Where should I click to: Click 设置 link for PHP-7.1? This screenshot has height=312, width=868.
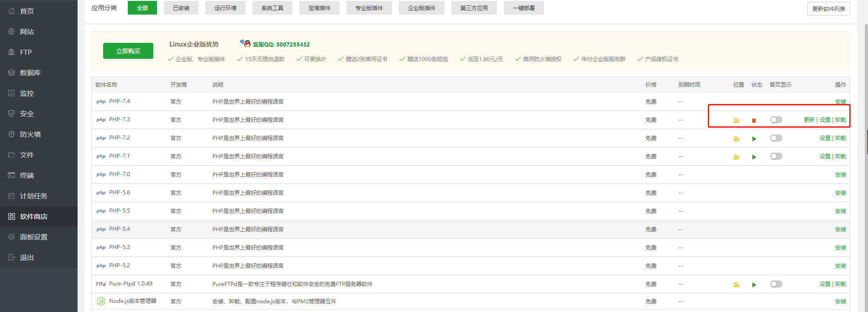tap(825, 156)
